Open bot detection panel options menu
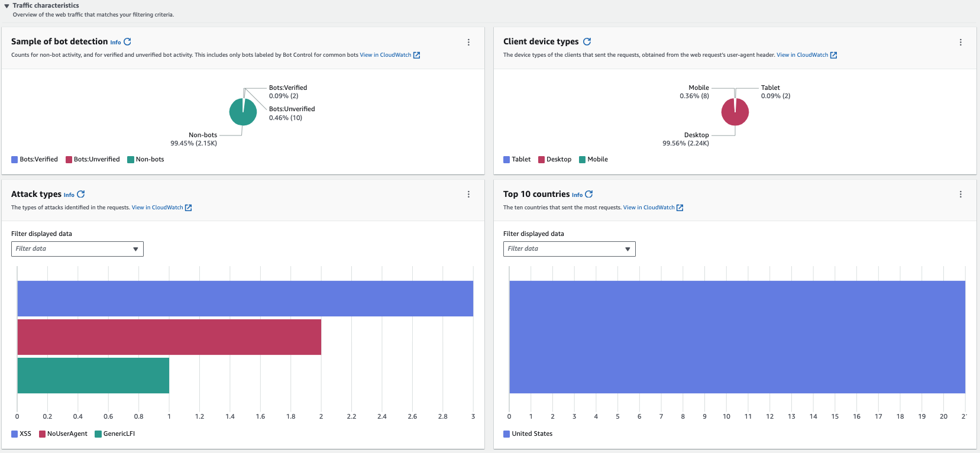This screenshot has width=980, height=453. click(468, 43)
